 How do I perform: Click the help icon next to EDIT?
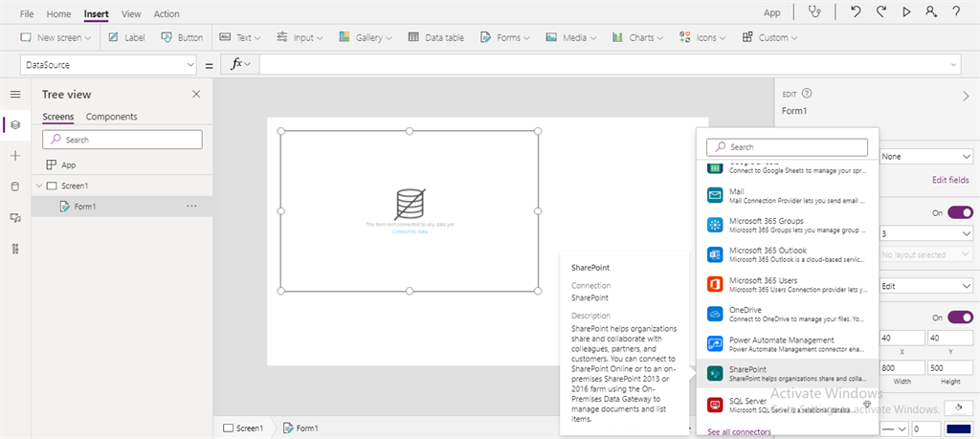pyautogui.click(x=807, y=94)
